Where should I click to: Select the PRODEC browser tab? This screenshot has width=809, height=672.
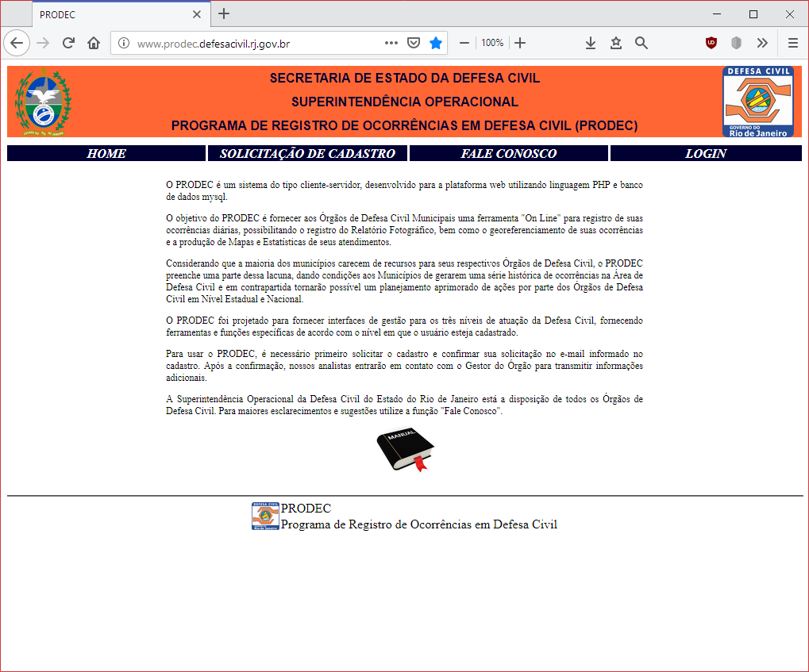click(121, 14)
